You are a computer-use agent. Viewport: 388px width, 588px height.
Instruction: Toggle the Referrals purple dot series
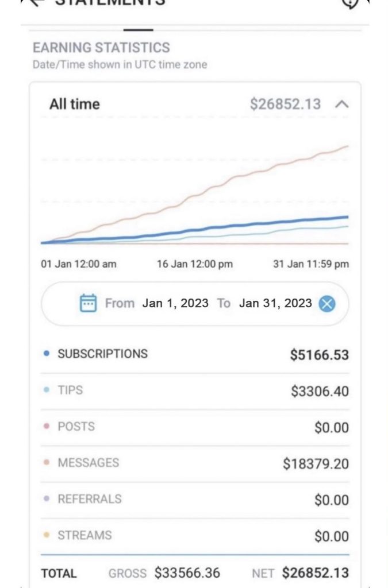47,499
